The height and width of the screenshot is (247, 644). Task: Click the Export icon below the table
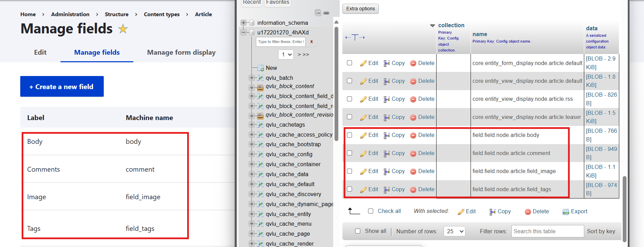pos(565,212)
